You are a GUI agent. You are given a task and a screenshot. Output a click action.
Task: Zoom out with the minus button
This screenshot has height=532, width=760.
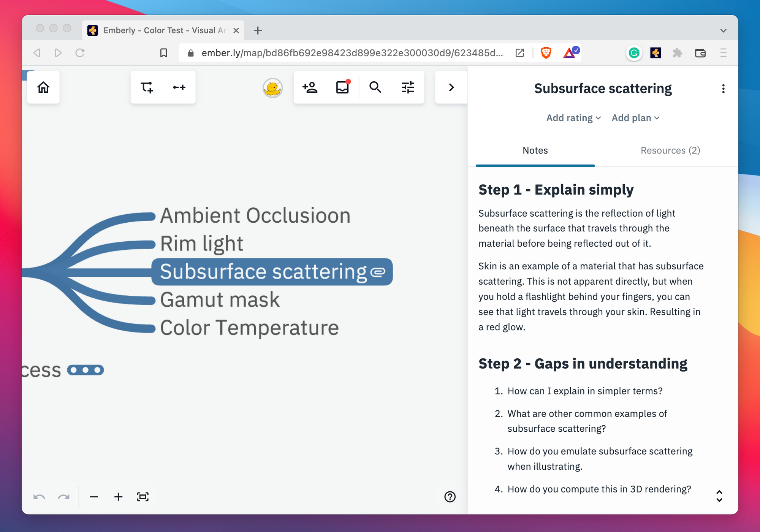94,497
